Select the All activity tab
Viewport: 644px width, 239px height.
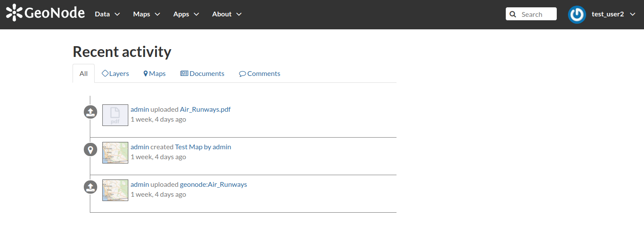click(x=83, y=73)
